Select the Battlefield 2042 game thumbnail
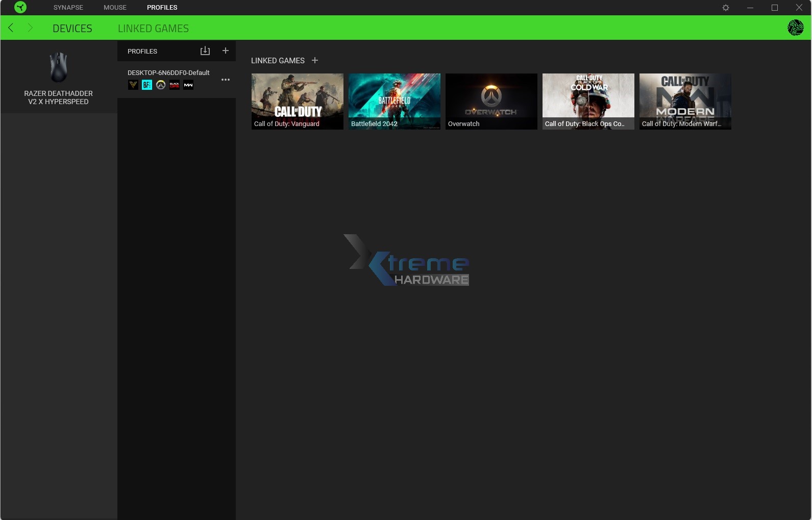Image resolution: width=812 pixels, height=520 pixels. coord(394,101)
